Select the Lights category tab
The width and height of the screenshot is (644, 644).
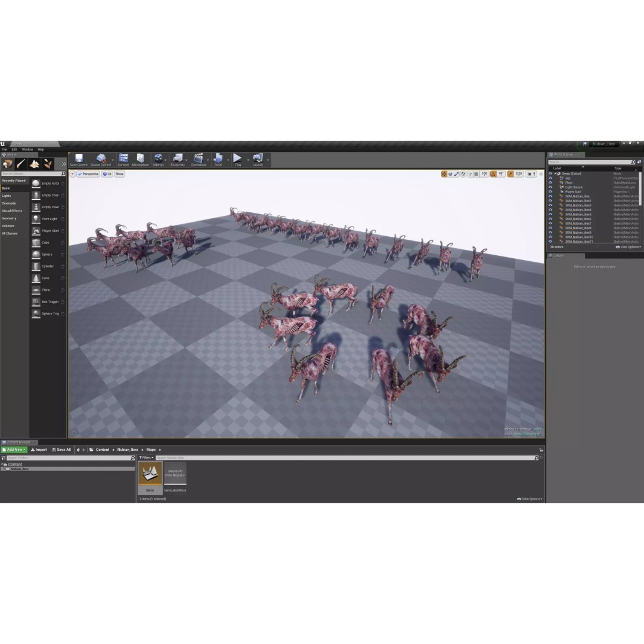coord(14,196)
